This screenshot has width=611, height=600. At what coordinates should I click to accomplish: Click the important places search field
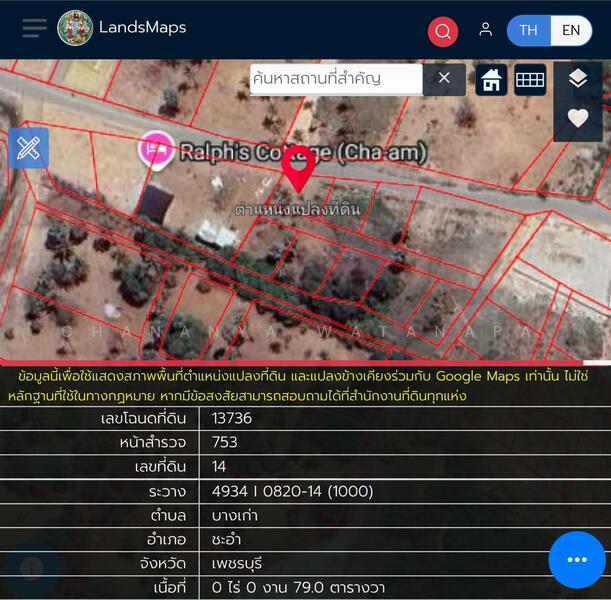(x=335, y=78)
